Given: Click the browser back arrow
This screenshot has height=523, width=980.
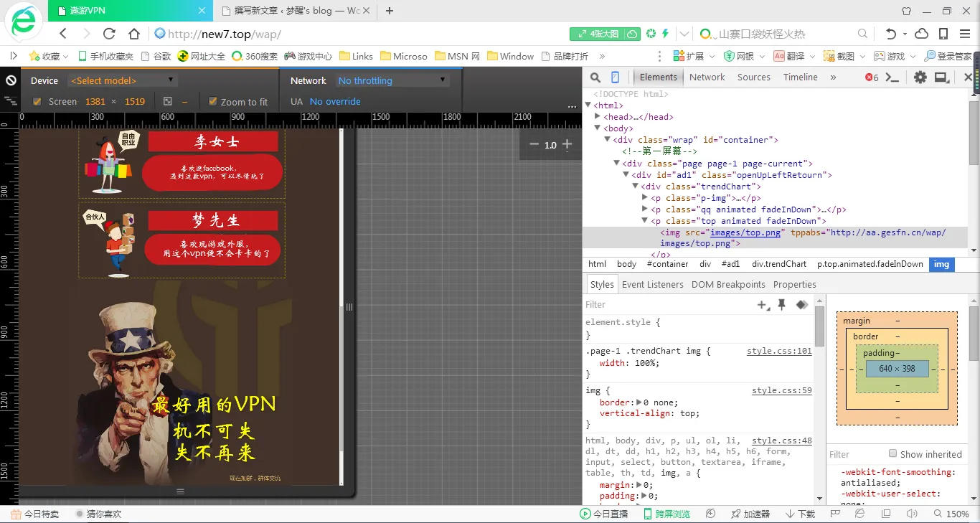Looking at the screenshot, I should coord(63,34).
